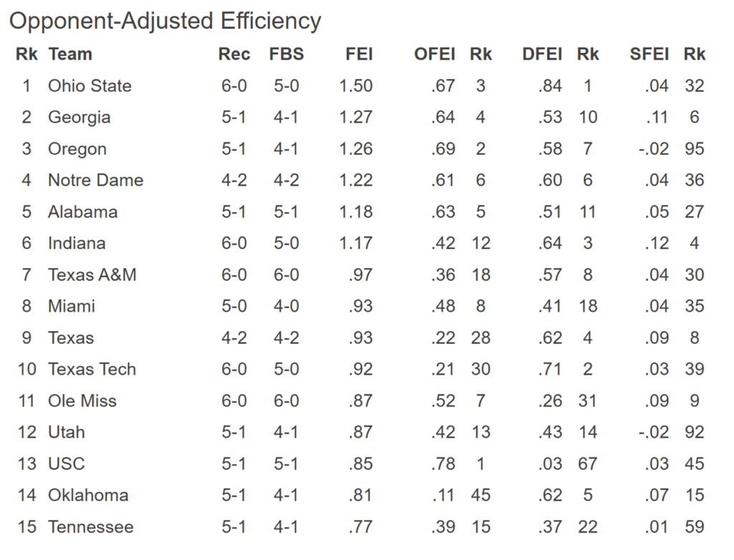734x560 pixels.
Task: Select the Georgia team name
Action: click(79, 117)
